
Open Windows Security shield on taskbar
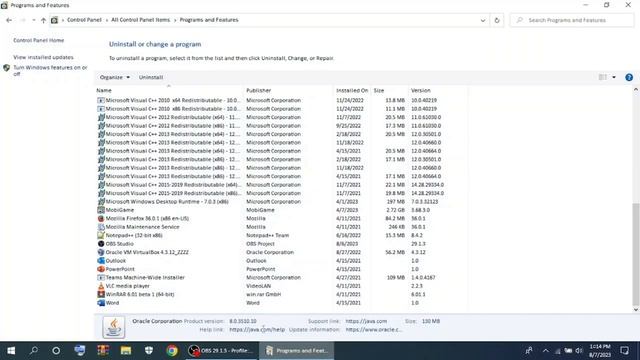(x=149, y=350)
